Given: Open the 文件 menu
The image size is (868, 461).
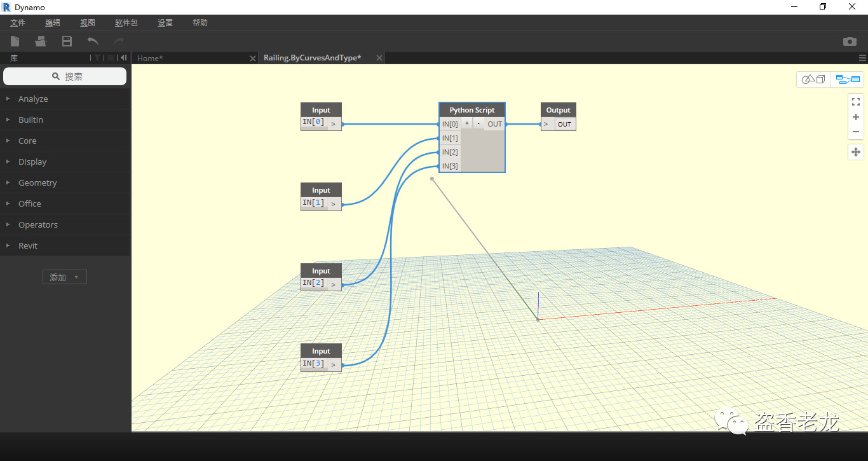Looking at the screenshot, I should click(18, 23).
